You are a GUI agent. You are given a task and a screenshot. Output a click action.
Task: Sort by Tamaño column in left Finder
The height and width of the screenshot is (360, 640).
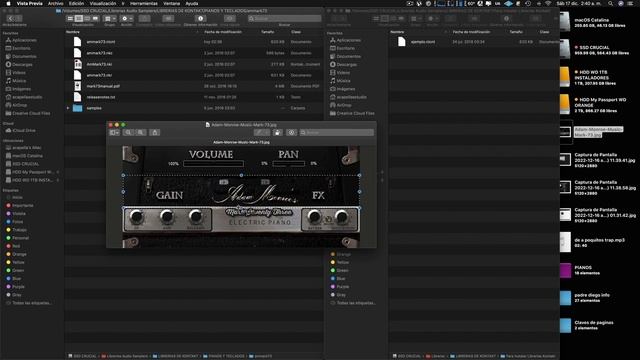click(268, 32)
